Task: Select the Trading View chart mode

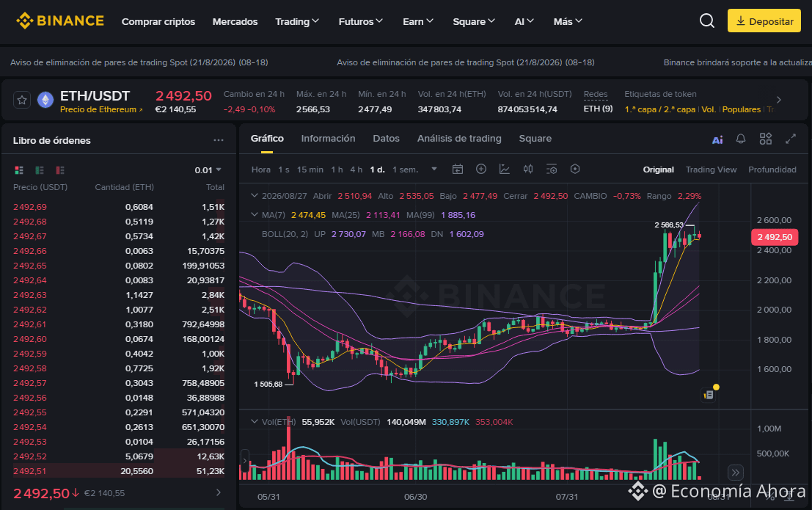Action: pyautogui.click(x=711, y=170)
